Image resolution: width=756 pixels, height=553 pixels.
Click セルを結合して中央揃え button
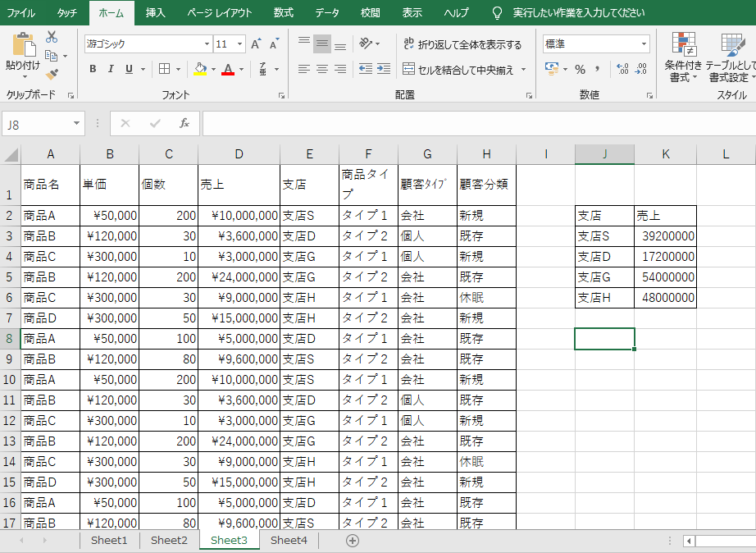[x=458, y=70]
